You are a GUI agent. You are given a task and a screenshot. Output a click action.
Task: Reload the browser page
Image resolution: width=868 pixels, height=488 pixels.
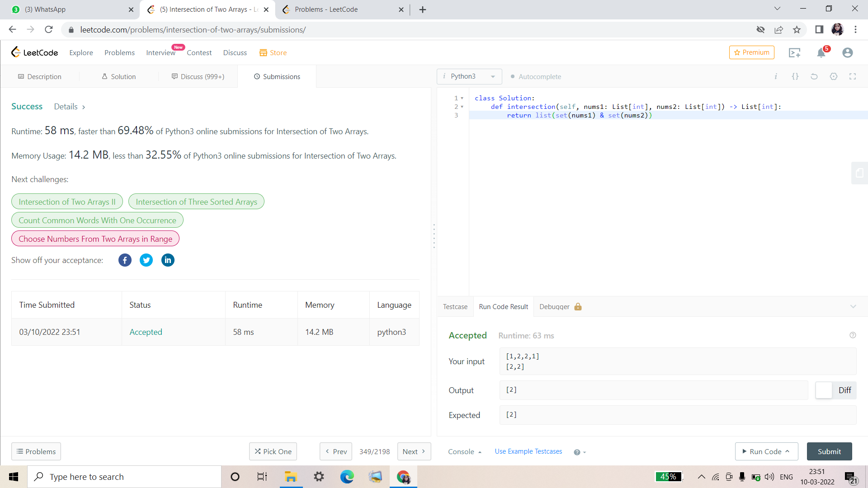49,29
